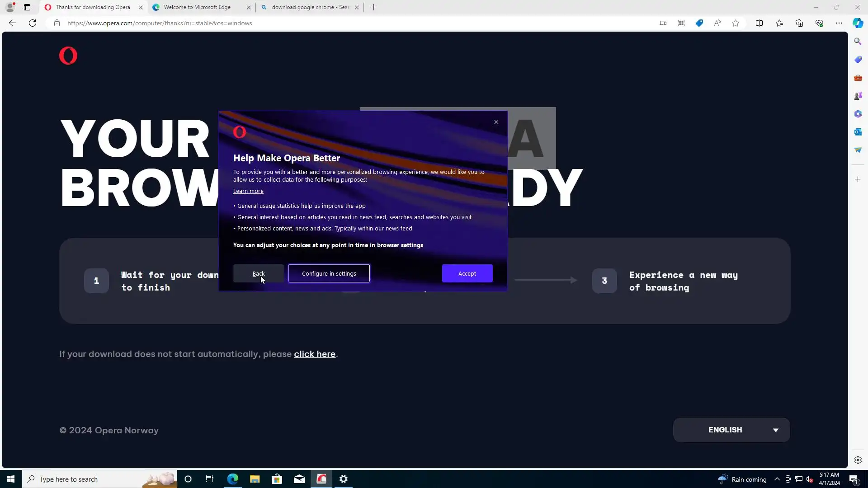Switch to the Welcome to Microsoft Edge tab
This screenshot has width=868, height=488.
click(197, 7)
